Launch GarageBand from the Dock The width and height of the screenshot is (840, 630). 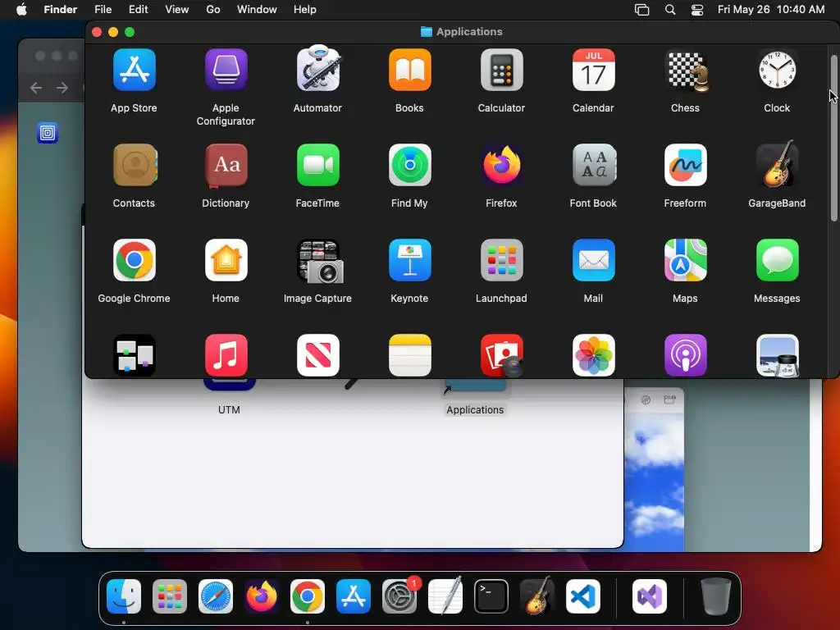coord(537,596)
